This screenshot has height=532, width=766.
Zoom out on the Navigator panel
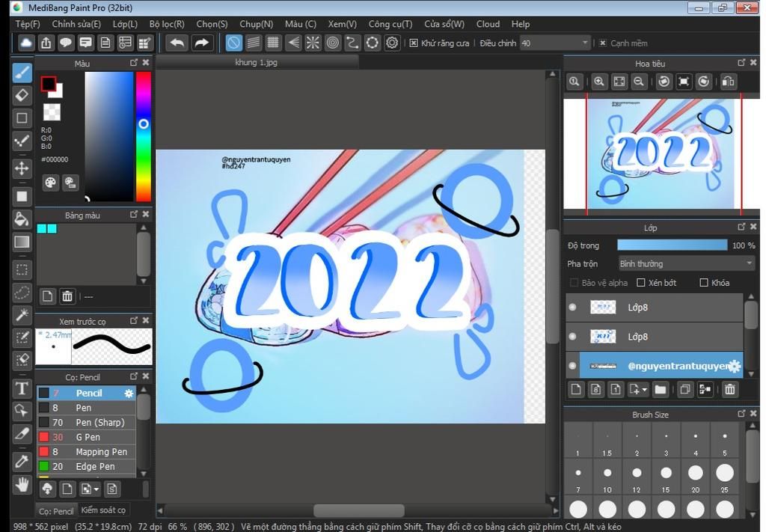click(x=639, y=82)
